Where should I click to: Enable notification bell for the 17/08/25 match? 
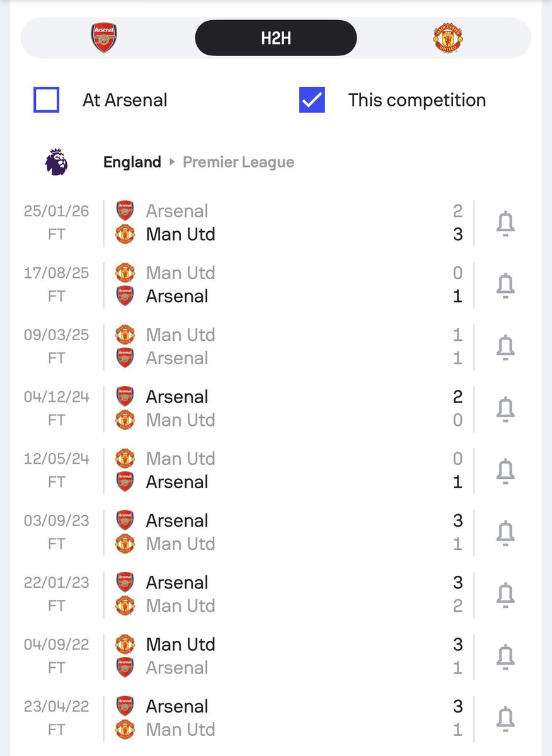[x=505, y=285]
